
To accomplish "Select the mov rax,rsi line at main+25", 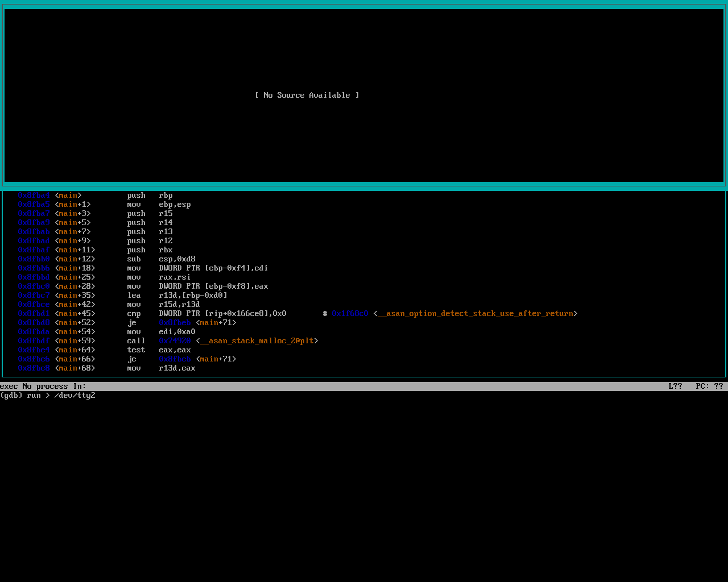I will tap(159, 277).
